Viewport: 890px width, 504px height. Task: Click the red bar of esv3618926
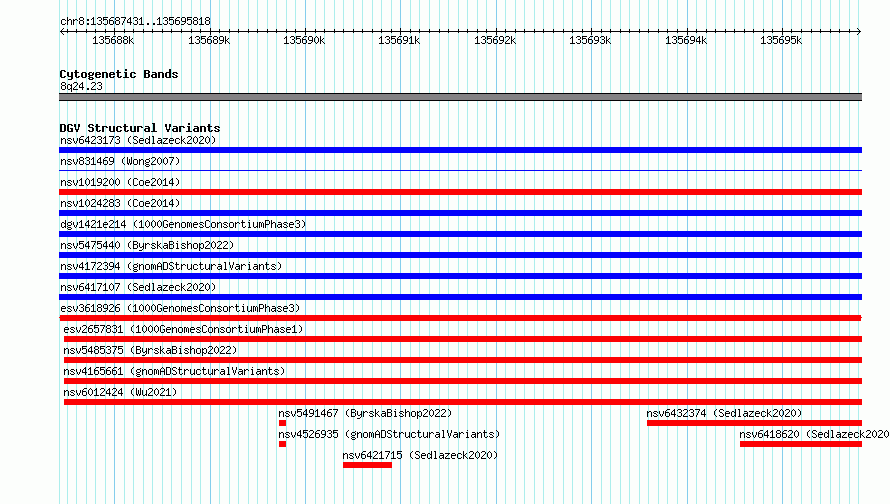[460, 318]
